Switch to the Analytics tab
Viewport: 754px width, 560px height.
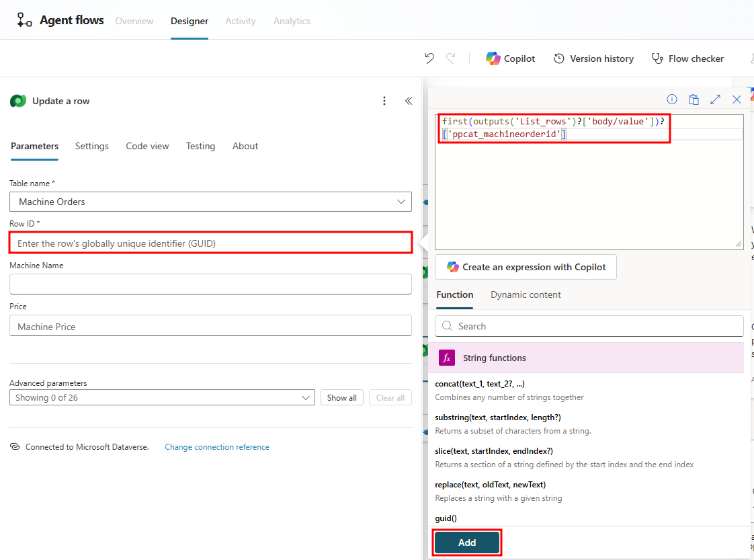click(292, 21)
